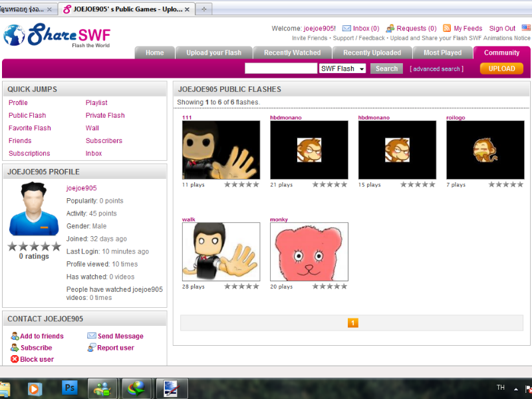Click the "Activity: 45 points" text
Image resolution: width=532 pixels, height=399 pixels.
coord(92,213)
